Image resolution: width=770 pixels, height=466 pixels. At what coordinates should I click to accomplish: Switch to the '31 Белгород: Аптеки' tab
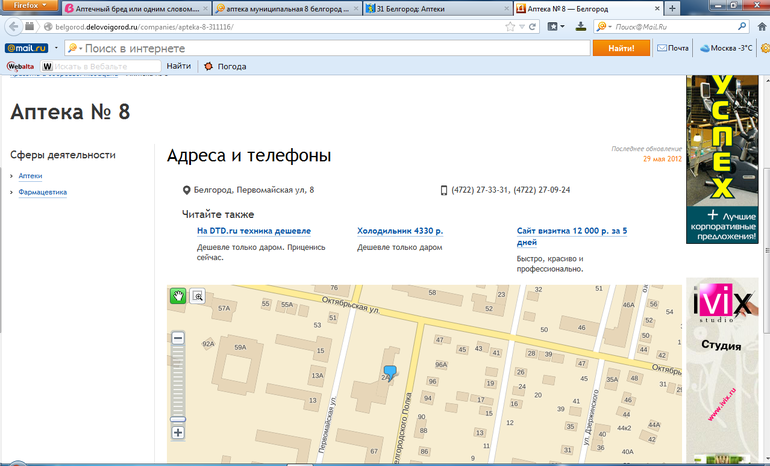(x=437, y=9)
